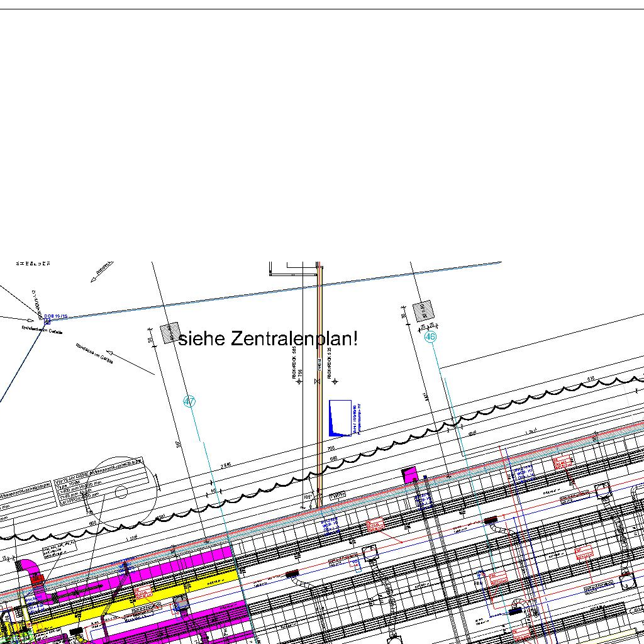Click the lower 'Rohdecke im Gefälle' slope arrow
644x644 pixels.
(x=130, y=364)
